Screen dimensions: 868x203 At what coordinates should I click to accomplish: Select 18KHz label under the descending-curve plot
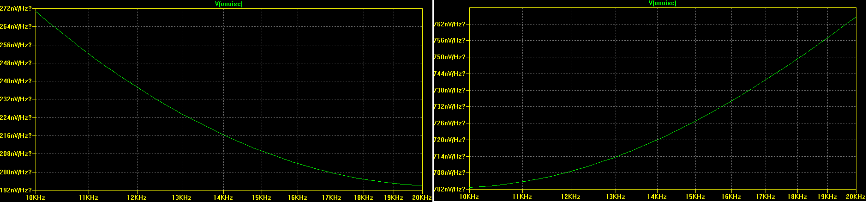364,198
